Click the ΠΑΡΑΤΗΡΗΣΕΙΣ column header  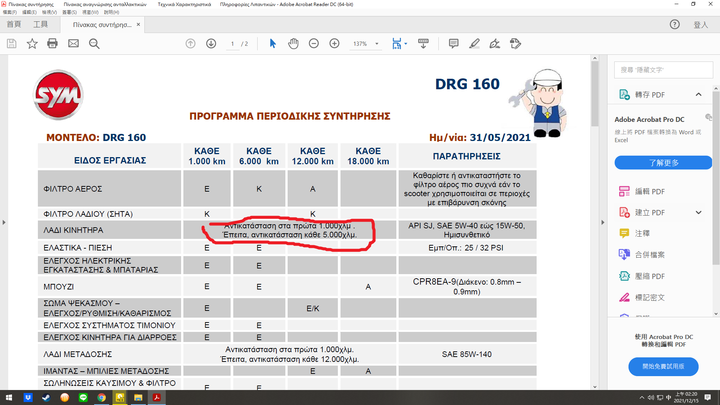coord(467,156)
